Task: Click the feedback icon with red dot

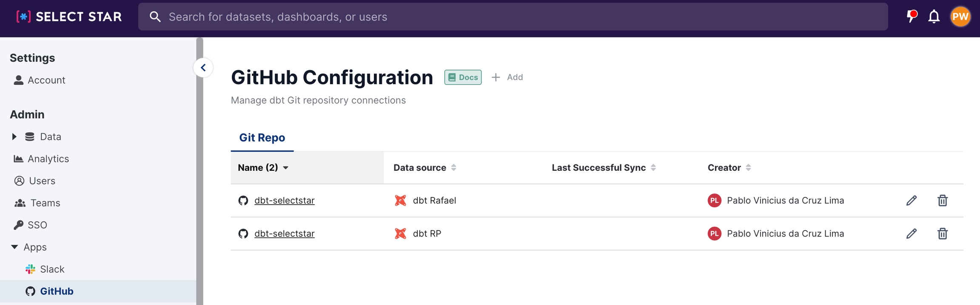Action: tap(912, 16)
